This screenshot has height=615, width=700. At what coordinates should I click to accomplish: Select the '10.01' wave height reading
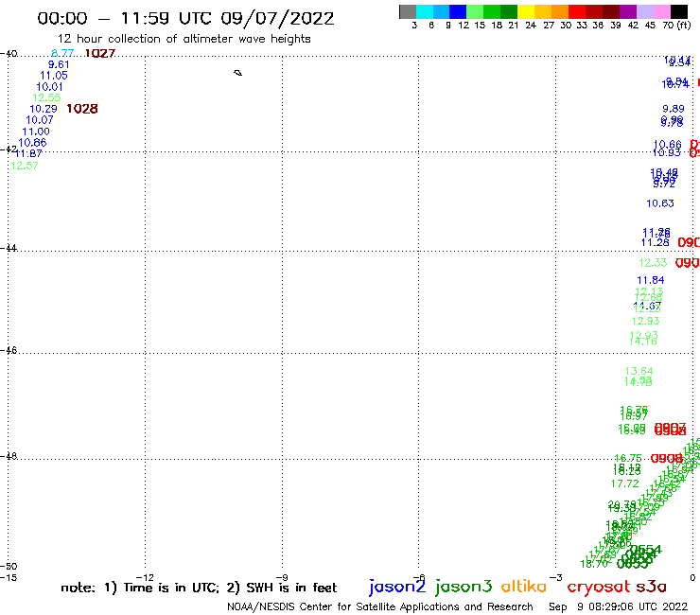[x=49, y=87]
